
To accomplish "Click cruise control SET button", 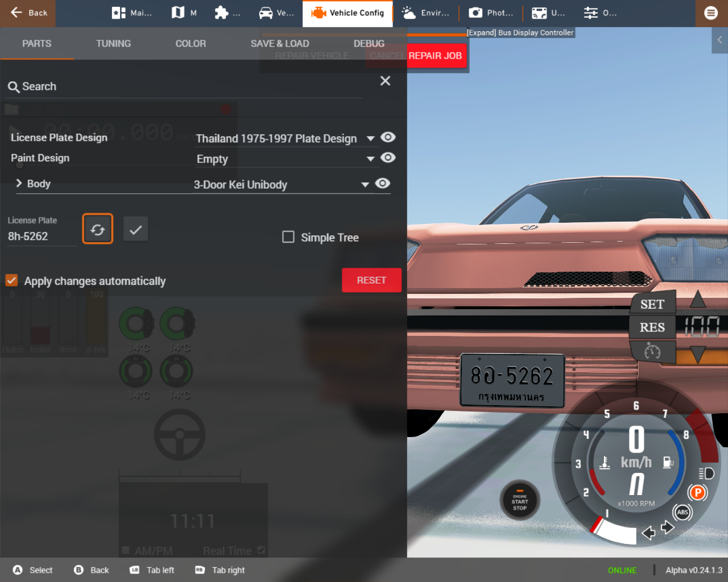I will 652,304.
